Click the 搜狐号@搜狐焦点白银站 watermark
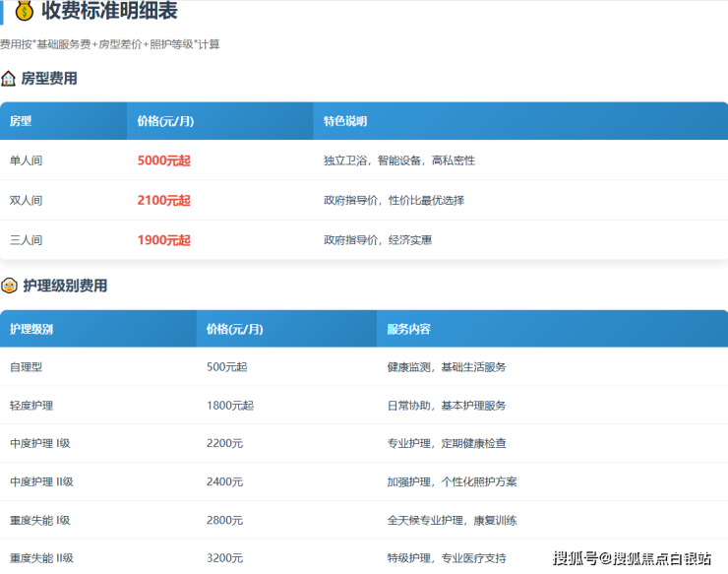The image size is (728, 574). point(632,558)
